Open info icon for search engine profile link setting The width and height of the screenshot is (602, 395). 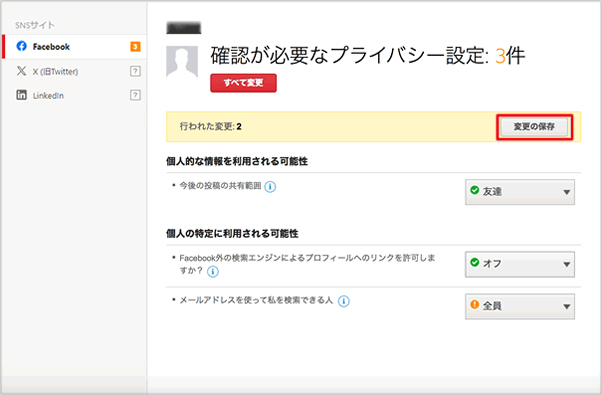click(x=213, y=272)
